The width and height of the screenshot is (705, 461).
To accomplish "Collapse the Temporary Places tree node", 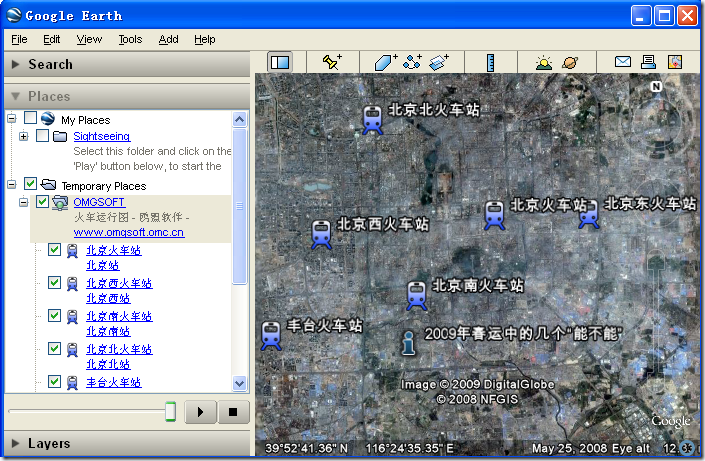I will 12,184.
